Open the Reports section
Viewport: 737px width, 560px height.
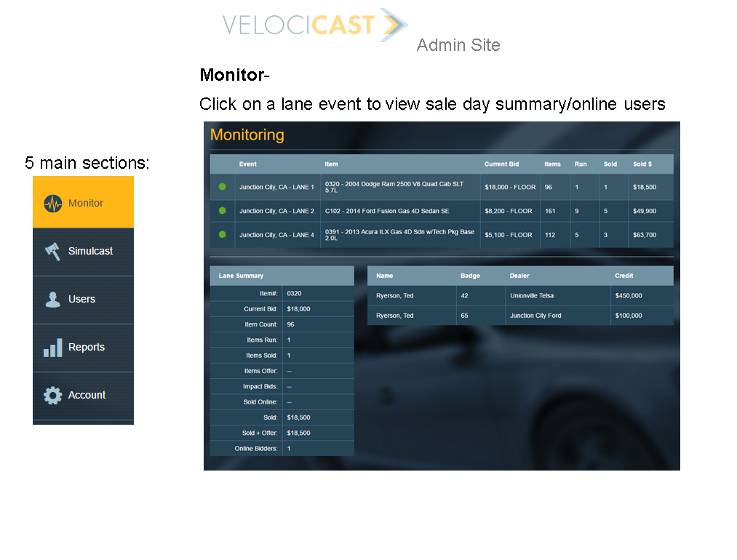pyautogui.click(x=83, y=348)
